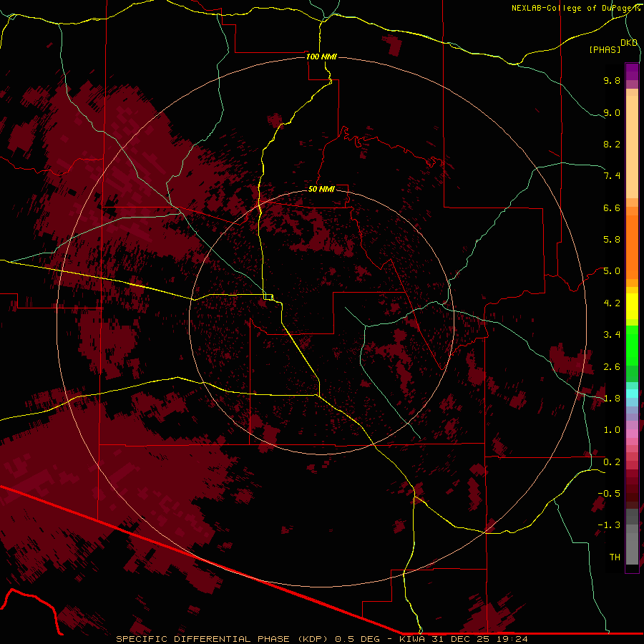Screen dimensions: 644x644
Task: Click the 2.6 value on the color scale
Action: click(612, 367)
